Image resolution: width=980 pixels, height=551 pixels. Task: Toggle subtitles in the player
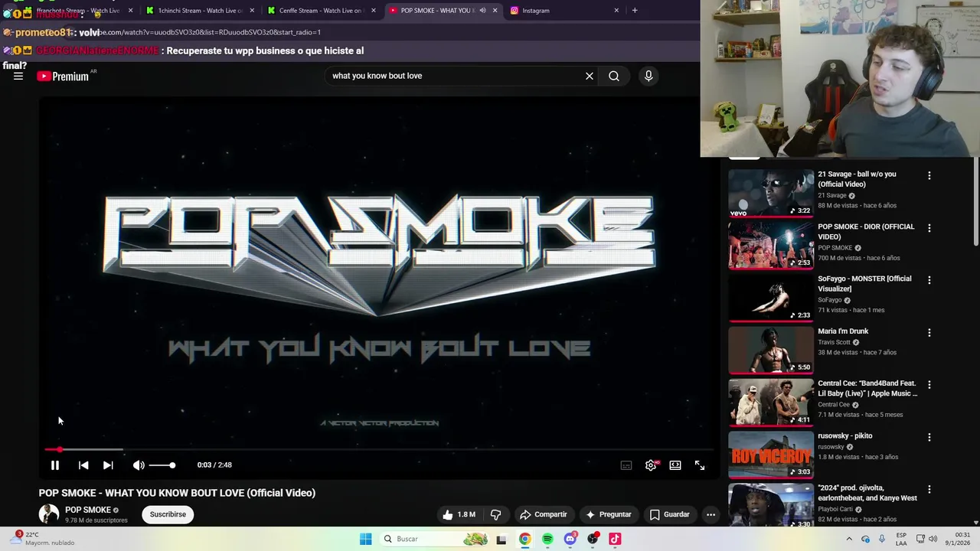[626, 465]
